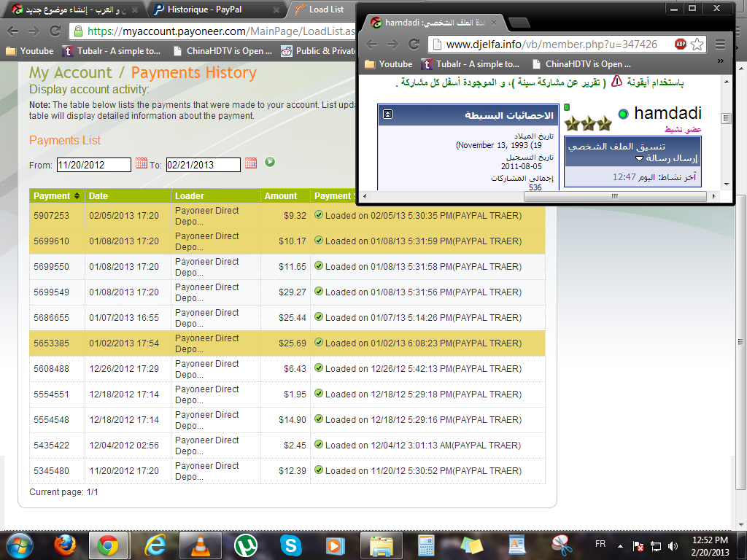
Task: Open a new tab beside the hamdadi tab
Action: [519, 23]
